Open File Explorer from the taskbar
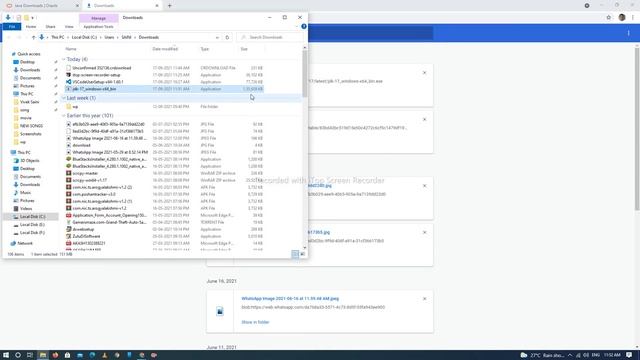The width and height of the screenshot is (640, 360). coord(42,355)
